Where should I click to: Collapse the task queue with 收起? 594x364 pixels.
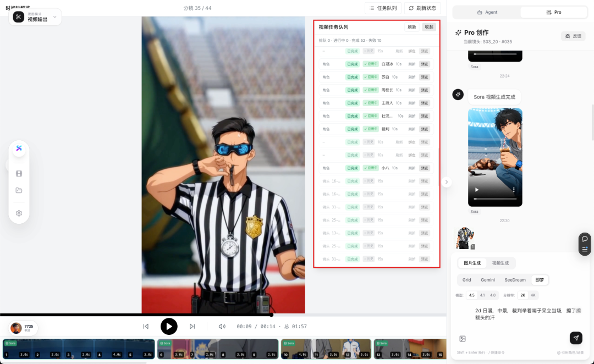(x=429, y=27)
